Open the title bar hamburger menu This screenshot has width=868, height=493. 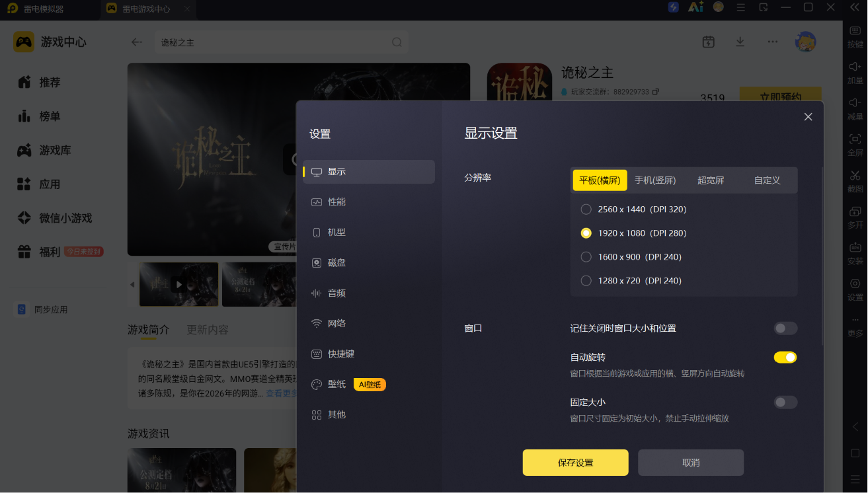point(741,7)
